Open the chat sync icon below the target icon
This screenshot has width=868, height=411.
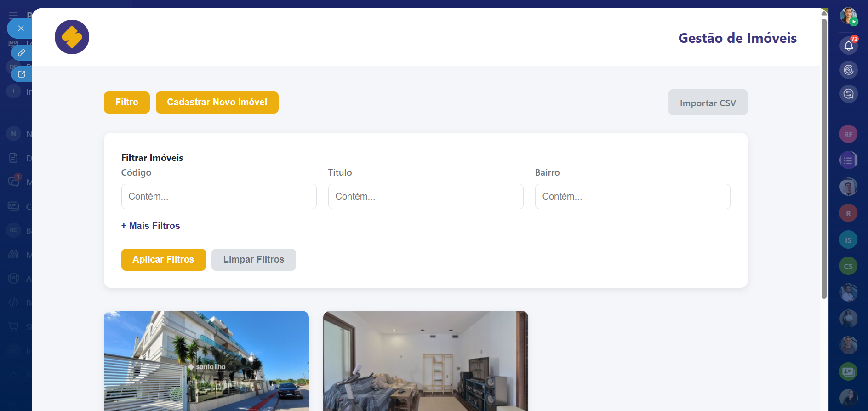pyautogui.click(x=849, y=94)
